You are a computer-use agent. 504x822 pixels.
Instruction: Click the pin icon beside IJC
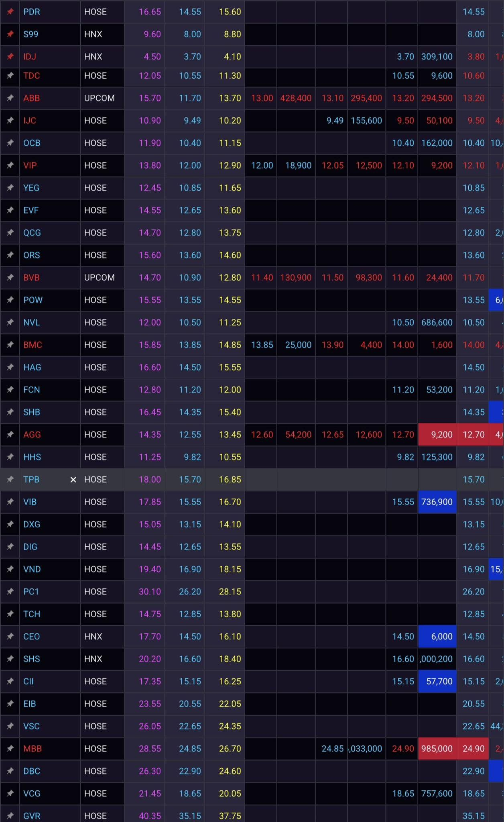click(x=10, y=120)
